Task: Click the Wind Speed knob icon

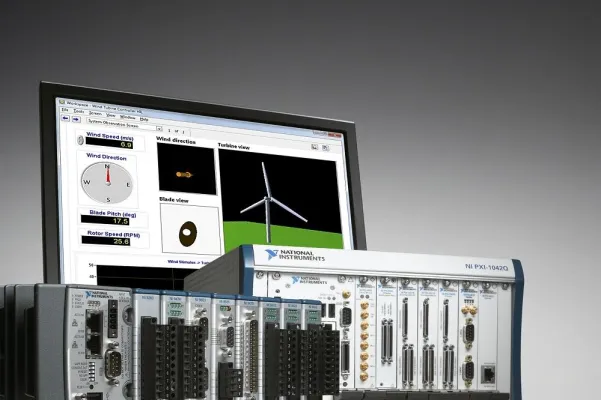Action: pos(81,140)
